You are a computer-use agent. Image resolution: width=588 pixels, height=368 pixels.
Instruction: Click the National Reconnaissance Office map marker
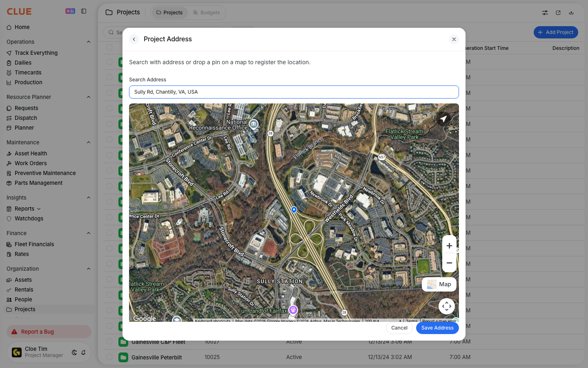tap(254, 124)
